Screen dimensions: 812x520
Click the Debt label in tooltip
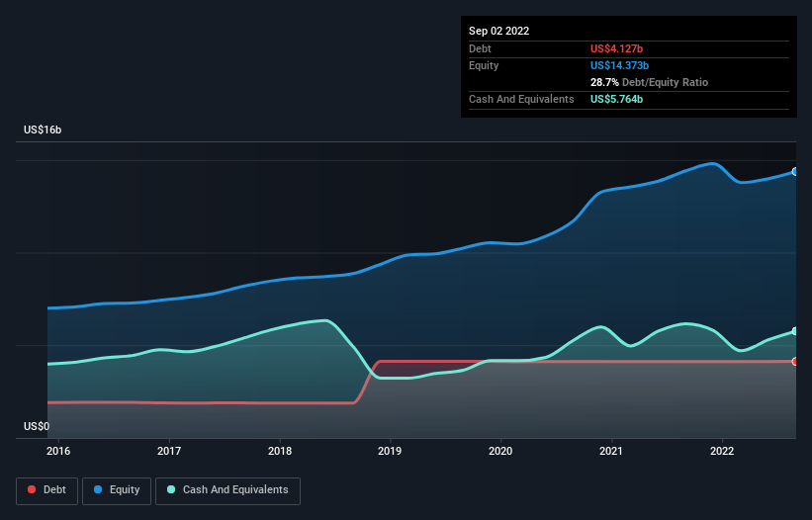pyautogui.click(x=480, y=48)
